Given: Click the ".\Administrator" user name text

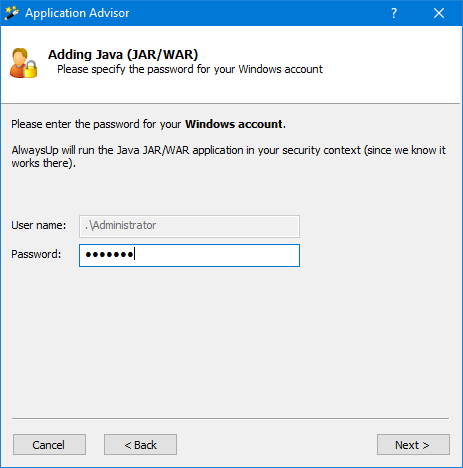Looking at the screenshot, I should [120, 225].
